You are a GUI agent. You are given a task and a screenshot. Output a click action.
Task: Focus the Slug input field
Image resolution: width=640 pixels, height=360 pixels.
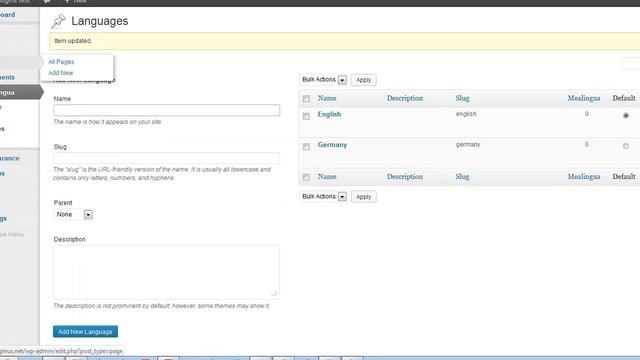(x=167, y=158)
